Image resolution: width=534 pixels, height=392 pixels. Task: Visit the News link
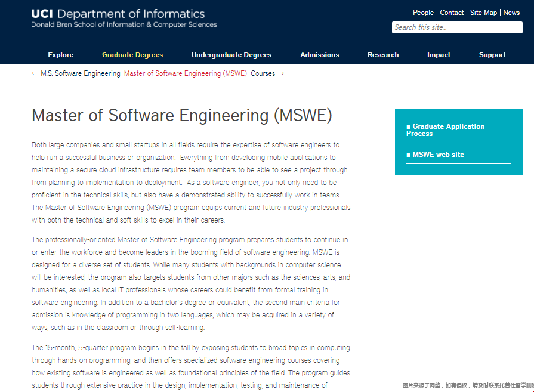[x=511, y=13]
